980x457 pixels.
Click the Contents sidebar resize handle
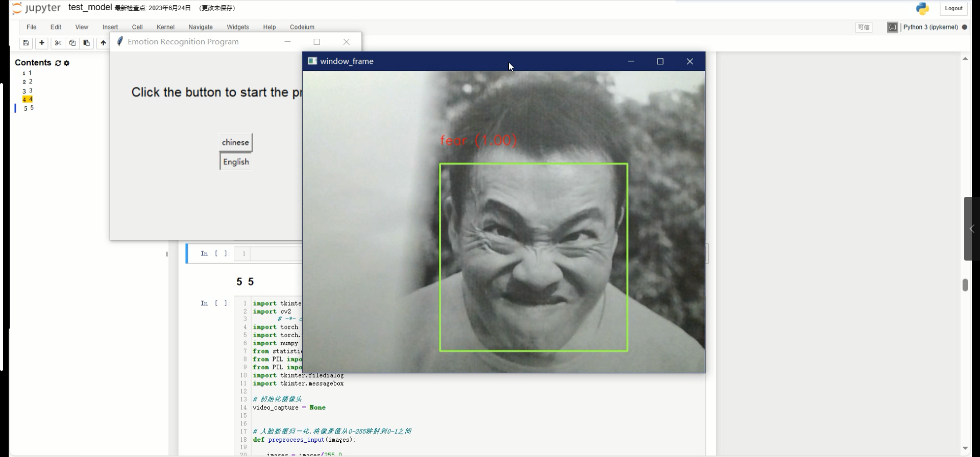(x=167, y=254)
